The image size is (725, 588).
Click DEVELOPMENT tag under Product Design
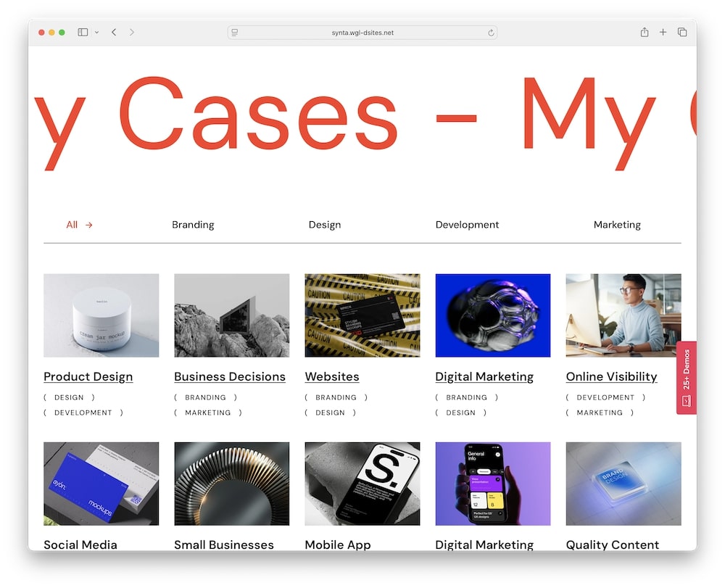(x=83, y=413)
